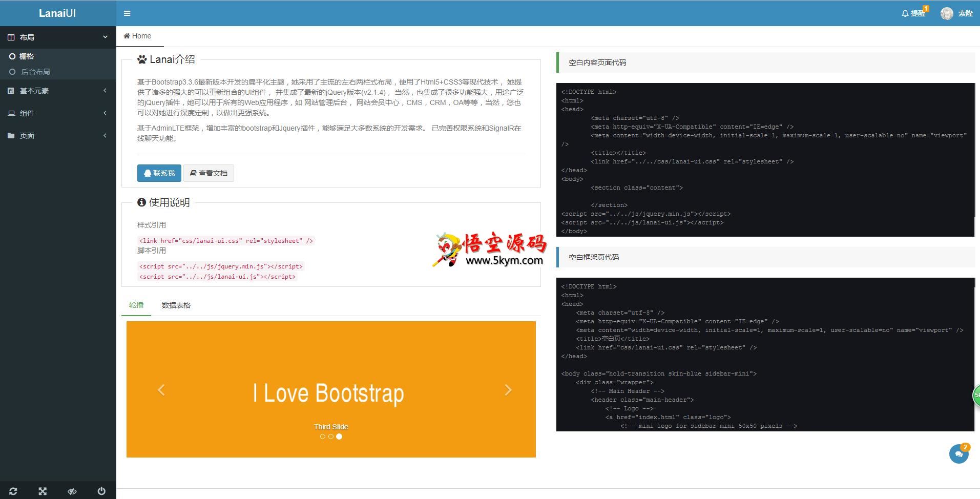980x499 pixels.
Task: Select the second carousel indicator dot
Action: coord(331,436)
